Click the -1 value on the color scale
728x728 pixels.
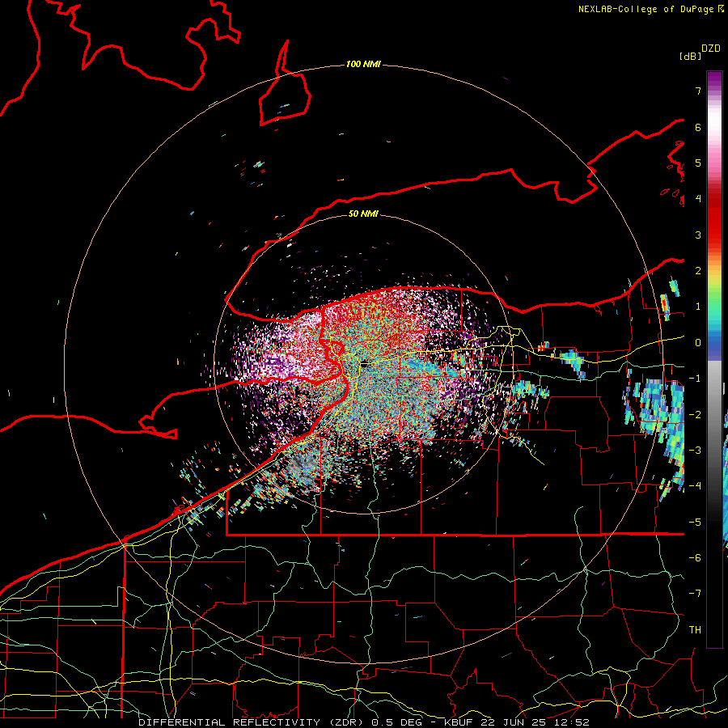(x=695, y=379)
